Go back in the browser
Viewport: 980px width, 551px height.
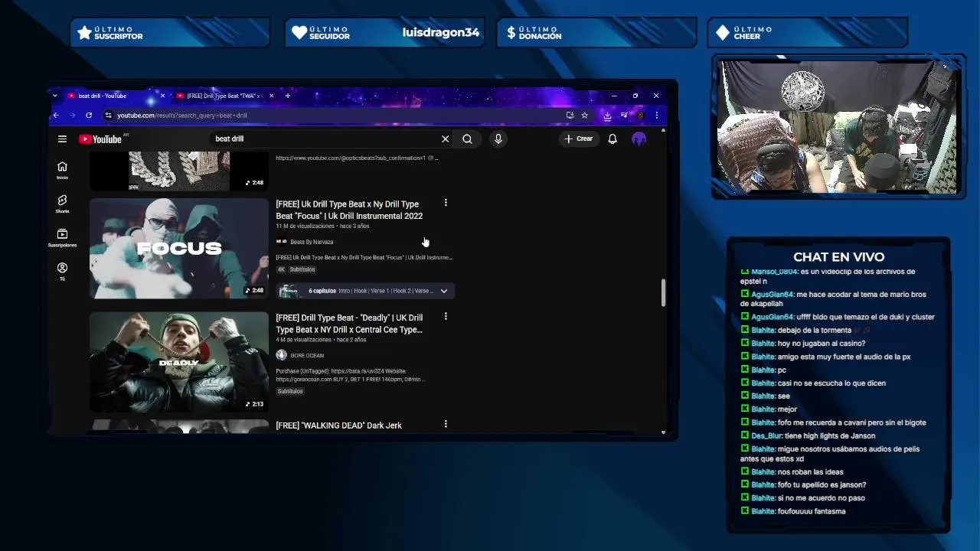point(55,115)
